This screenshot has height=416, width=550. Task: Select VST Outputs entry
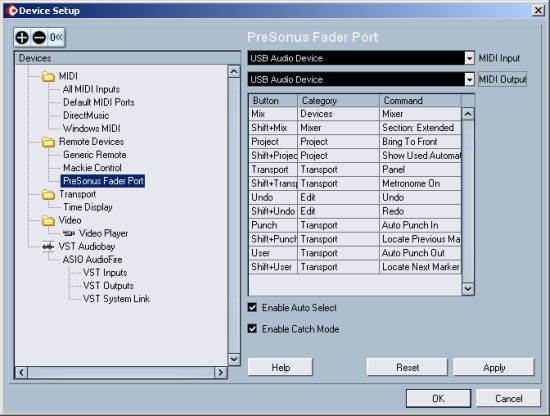[108, 286]
